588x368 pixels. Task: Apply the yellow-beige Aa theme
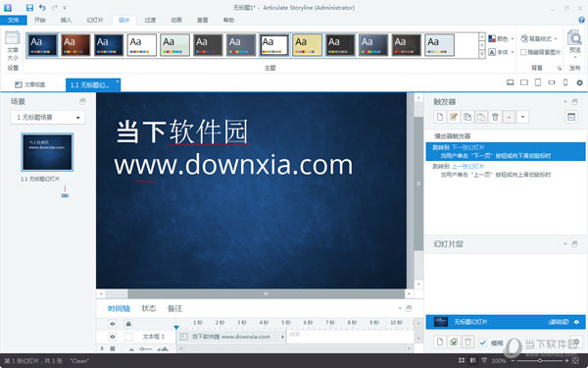pyautogui.click(x=307, y=45)
